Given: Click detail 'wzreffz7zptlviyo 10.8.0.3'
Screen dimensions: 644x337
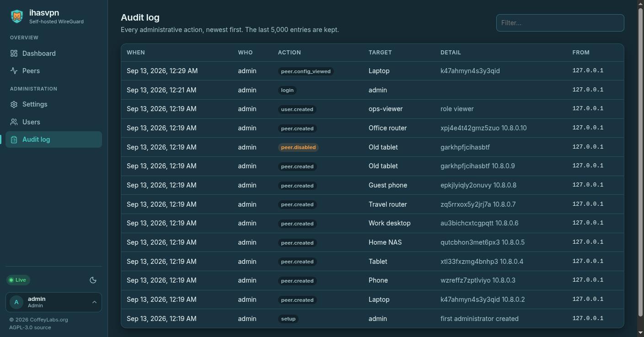Looking at the screenshot, I should 478,280.
